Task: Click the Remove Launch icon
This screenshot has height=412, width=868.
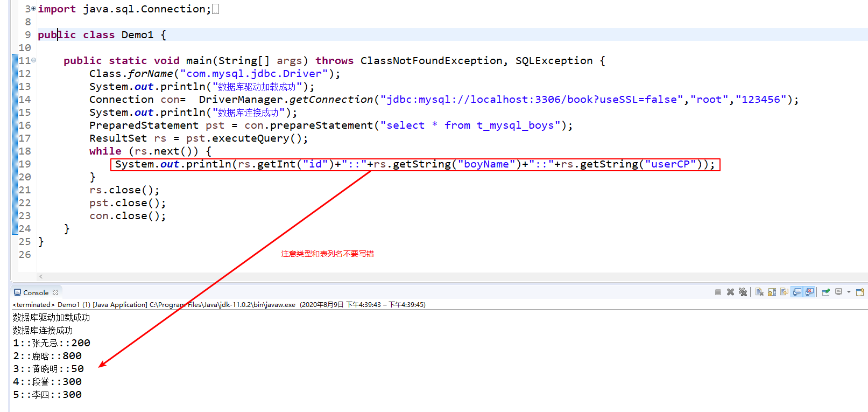Action: point(730,292)
